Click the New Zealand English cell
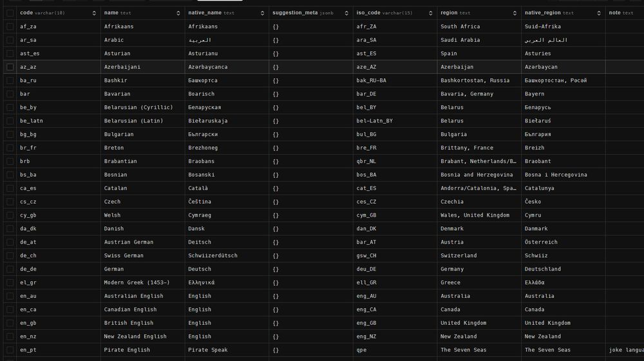Screen dimensions: 644x361 (142, 337)
